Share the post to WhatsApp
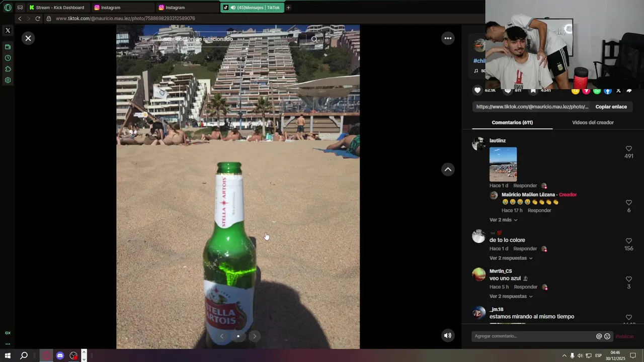 [597, 90]
